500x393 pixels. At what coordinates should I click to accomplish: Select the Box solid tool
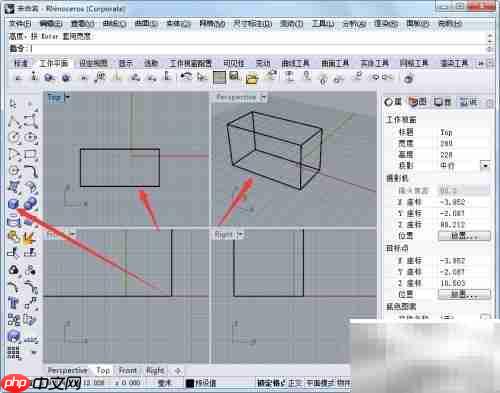[14, 203]
